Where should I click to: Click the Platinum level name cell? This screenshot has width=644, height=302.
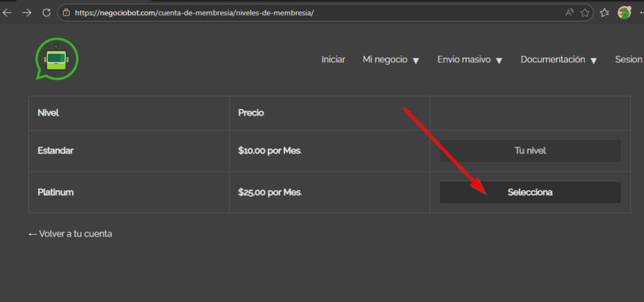point(56,193)
